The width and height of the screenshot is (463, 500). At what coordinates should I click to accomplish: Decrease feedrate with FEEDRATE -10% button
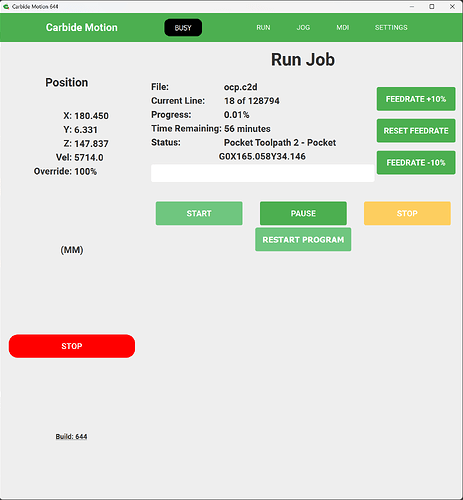[416, 163]
